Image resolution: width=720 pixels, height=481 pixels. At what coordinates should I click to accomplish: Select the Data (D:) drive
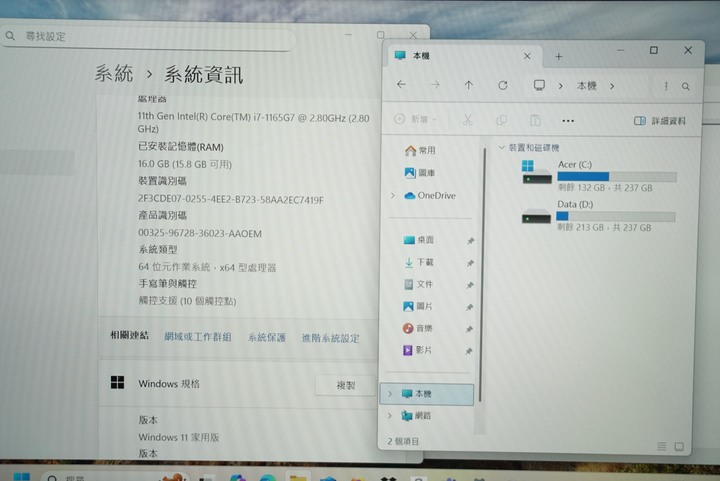tap(598, 216)
